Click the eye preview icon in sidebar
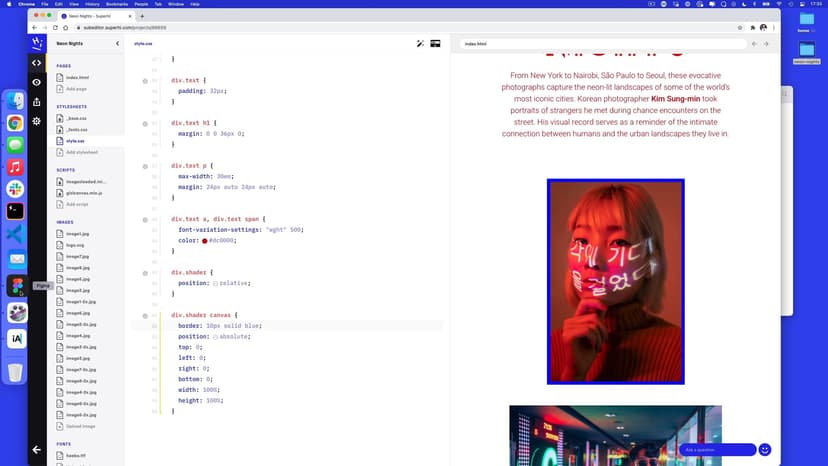828x466 pixels. 37,82
